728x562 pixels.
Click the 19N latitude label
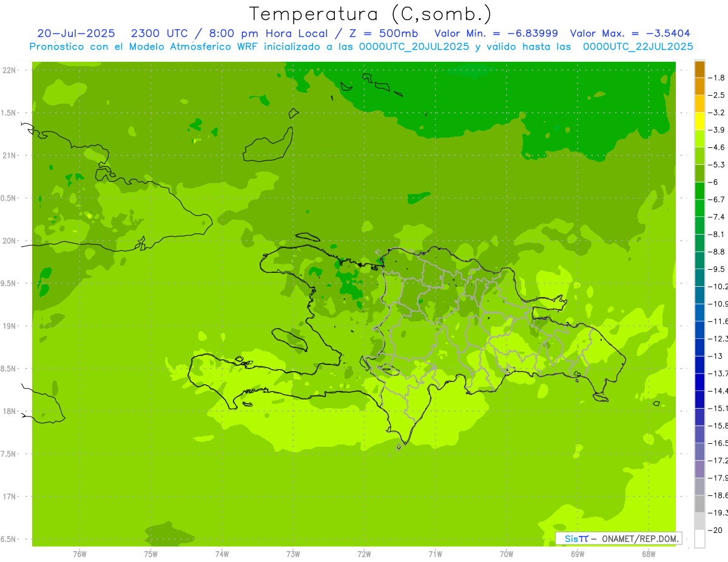[9, 326]
